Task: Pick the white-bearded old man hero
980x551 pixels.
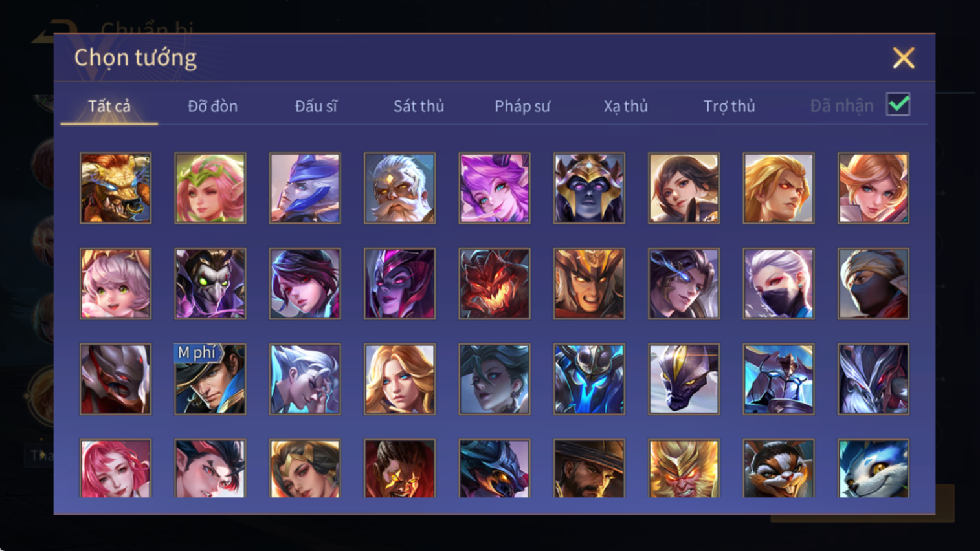Action: point(399,188)
